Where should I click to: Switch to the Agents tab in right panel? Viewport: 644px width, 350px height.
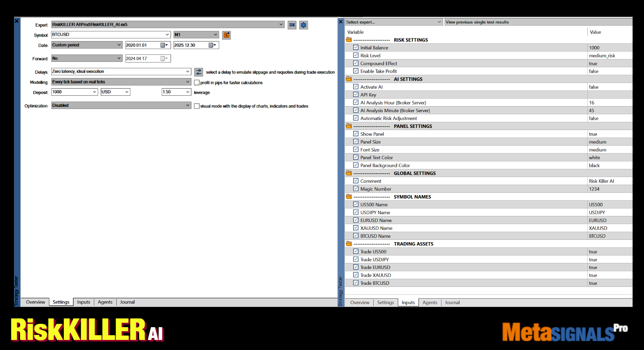pyautogui.click(x=430, y=302)
